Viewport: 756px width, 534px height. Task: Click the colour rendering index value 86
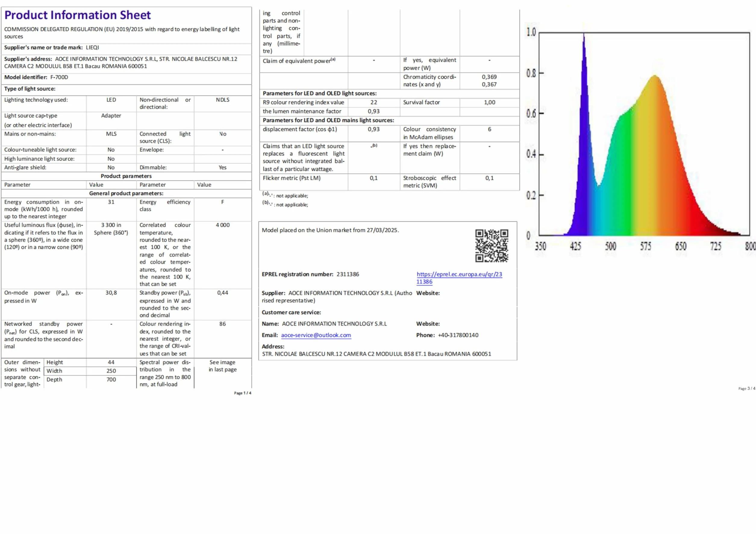click(x=223, y=324)
